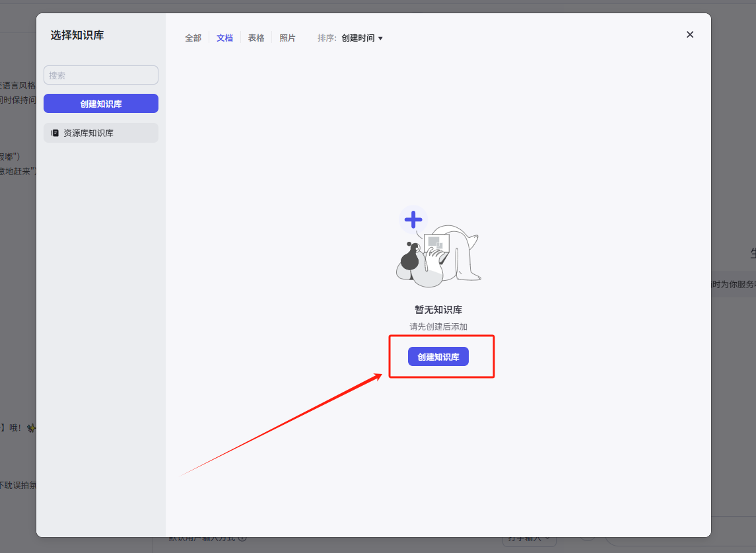Expand the 打字输入 dropdown behind dialog
756x553 pixels.
(x=528, y=538)
